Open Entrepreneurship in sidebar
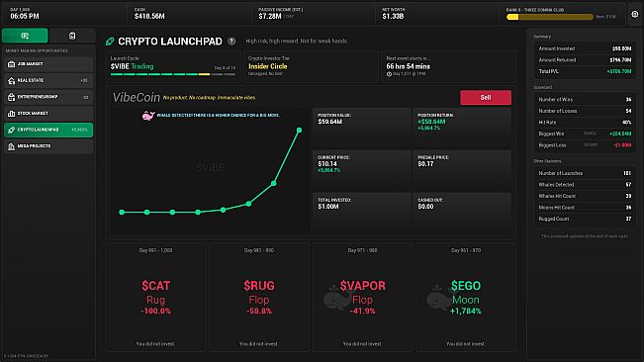644x362 pixels. pyautogui.click(x=48, y=97)
